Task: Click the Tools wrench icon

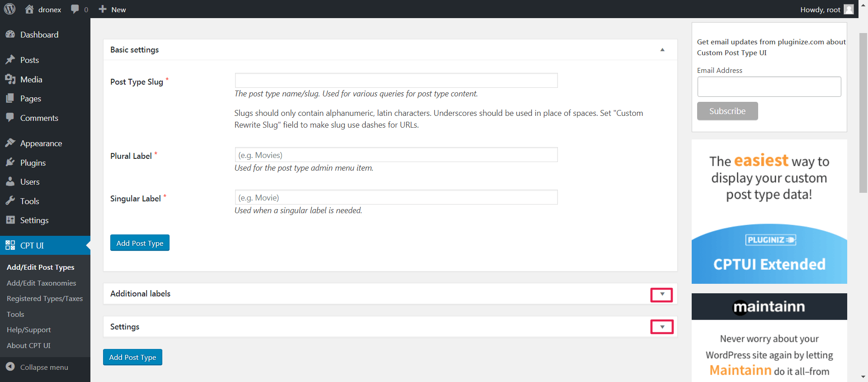Action: click(10, 201)
